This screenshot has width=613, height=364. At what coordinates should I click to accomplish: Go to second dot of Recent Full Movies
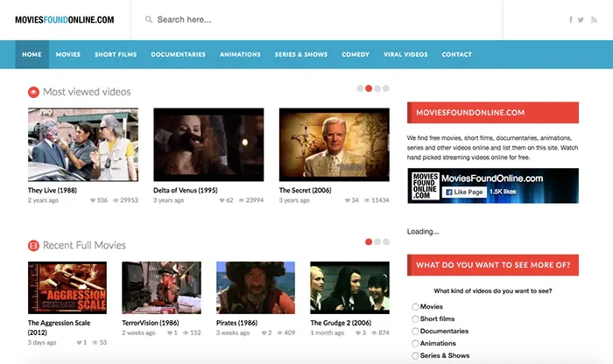coord(377,242)
